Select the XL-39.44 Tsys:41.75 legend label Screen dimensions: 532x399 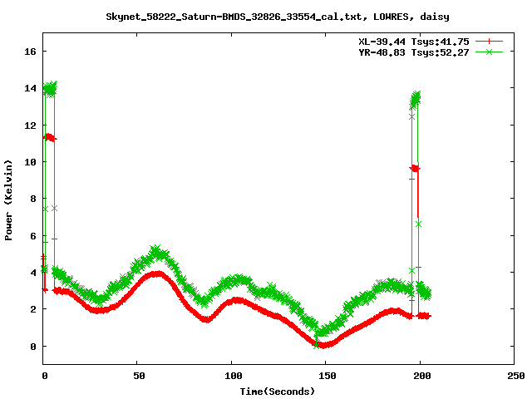[x=414, y=42]
